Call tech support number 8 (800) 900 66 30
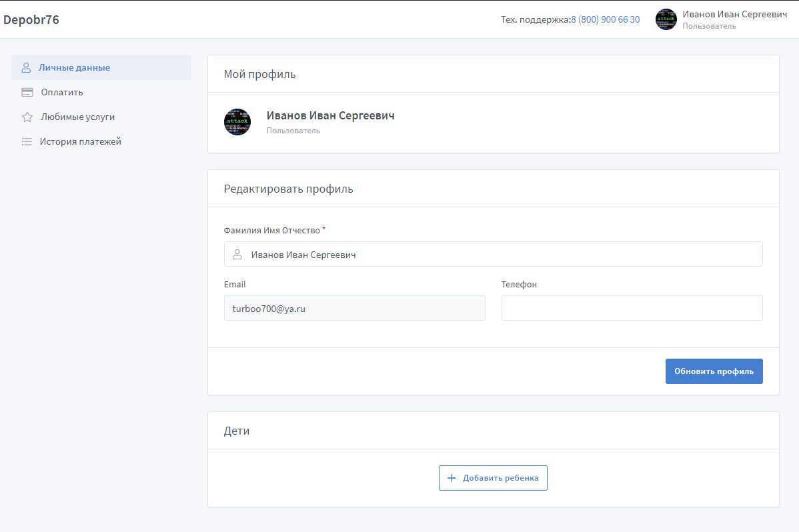 [605, 19]
